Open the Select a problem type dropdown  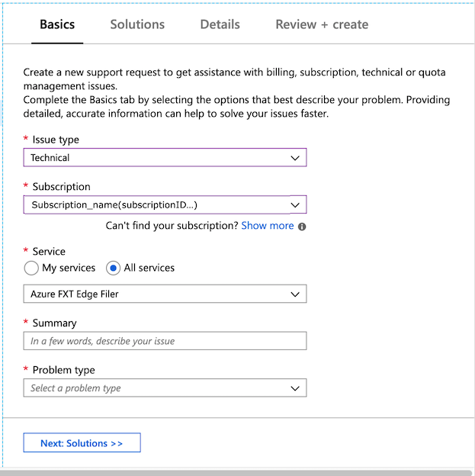pos(165,388)
